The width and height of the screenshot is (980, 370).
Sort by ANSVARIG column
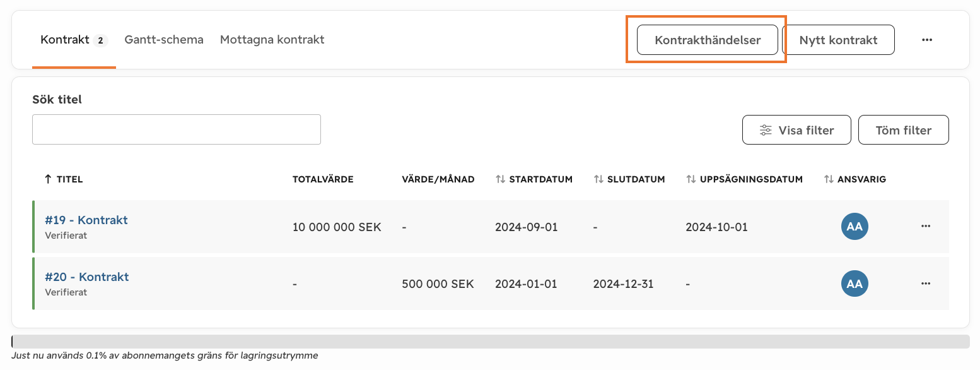pos(855,179)
